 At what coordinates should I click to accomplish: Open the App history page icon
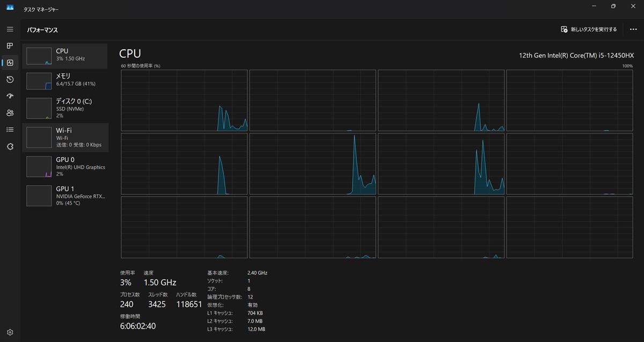pos(10,79)
